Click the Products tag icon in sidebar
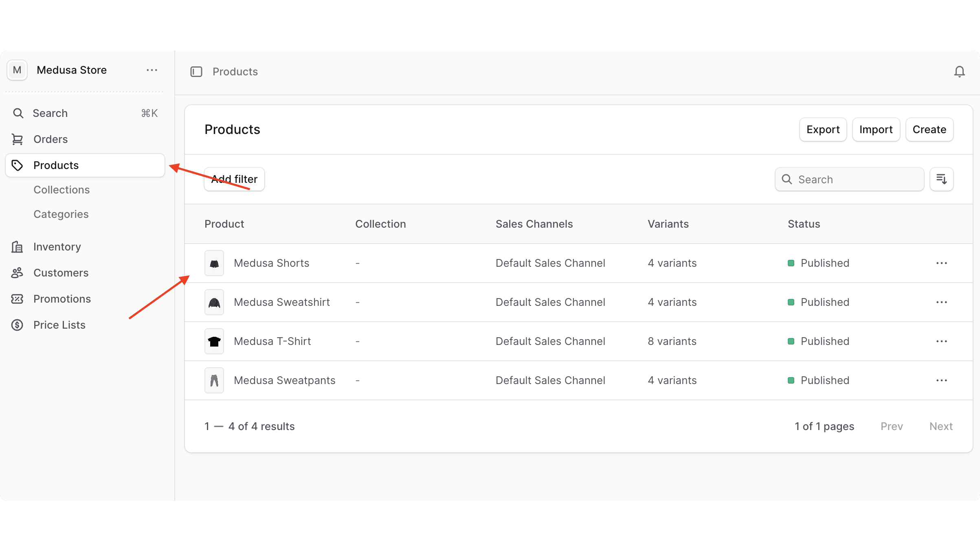Viewport: 980px width, 551px height. 18,165
